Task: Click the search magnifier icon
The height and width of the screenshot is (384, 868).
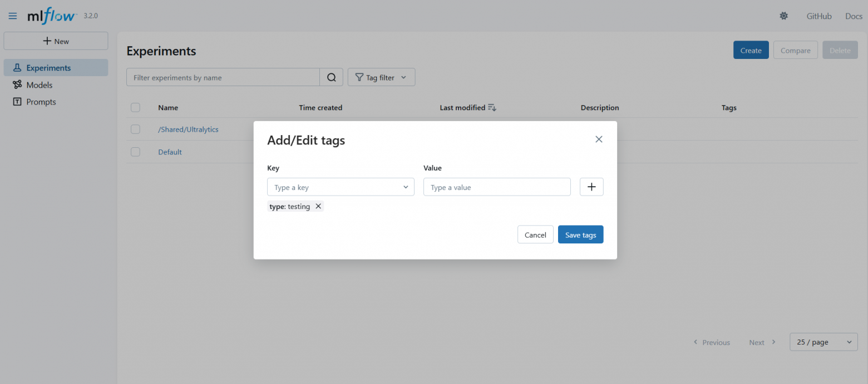Action: point(331,78)
